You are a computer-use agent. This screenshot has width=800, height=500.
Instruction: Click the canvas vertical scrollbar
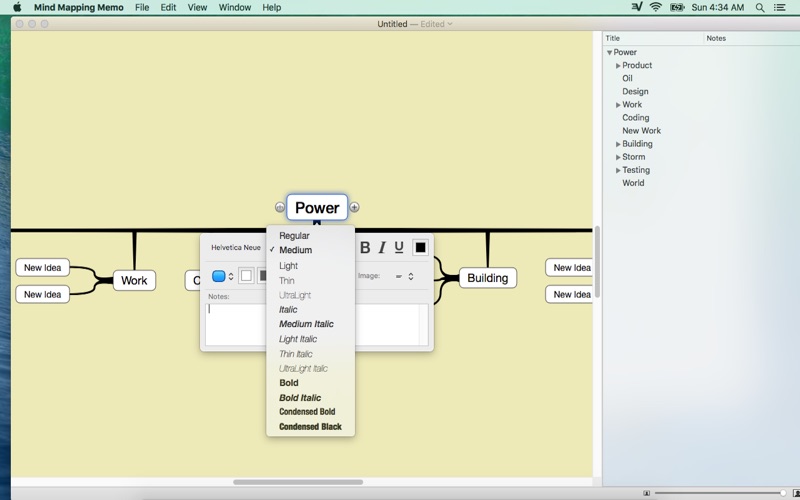click(x=597, y=262)
